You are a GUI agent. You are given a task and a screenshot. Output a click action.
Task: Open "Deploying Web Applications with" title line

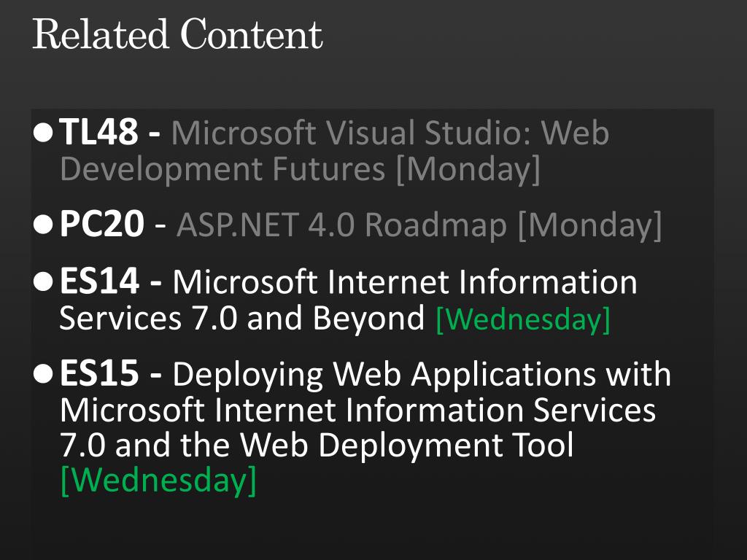click(x=422, y=376)
